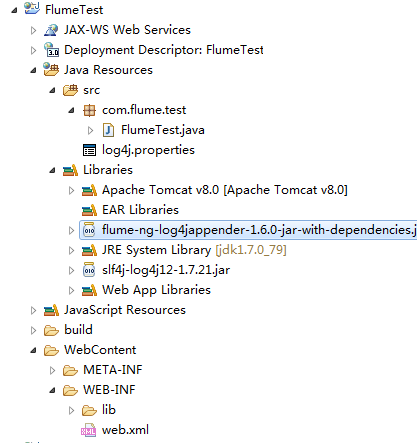The image size is (417, 443).
Task: Select the slf4j-log4j12-1.7.21.jar label
Action: (166, 270)
